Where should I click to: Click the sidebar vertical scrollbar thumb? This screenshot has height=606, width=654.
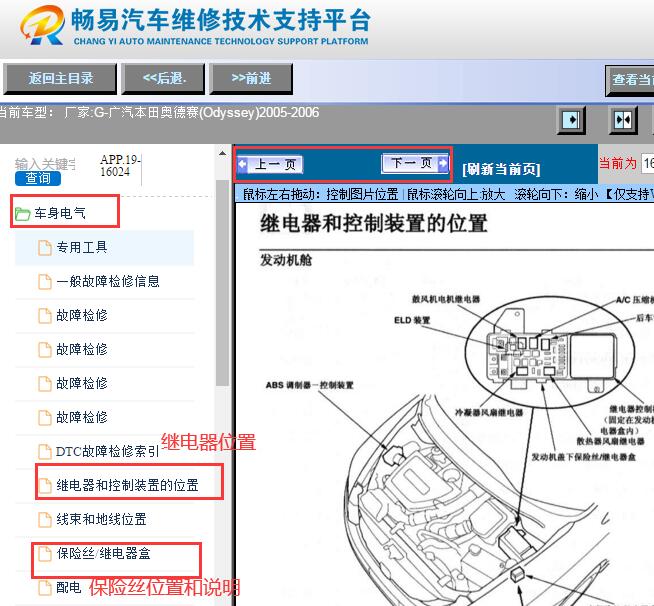222,283
